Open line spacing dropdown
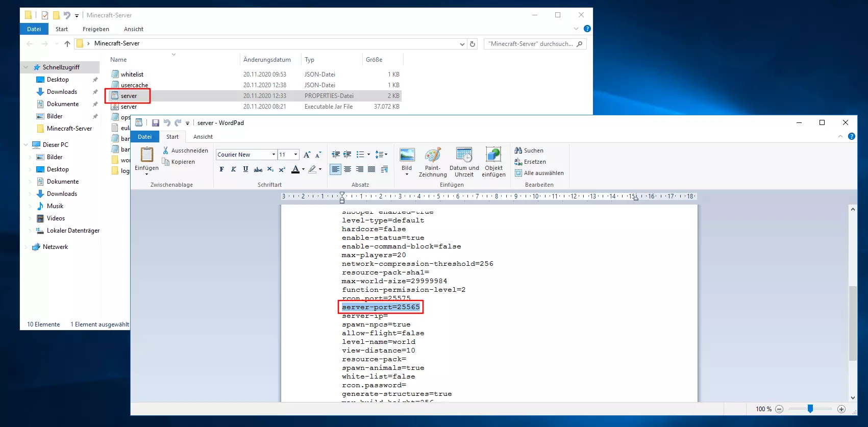This screenshot has width=868, height=427. pyautogui.click(x=381, y=155)
